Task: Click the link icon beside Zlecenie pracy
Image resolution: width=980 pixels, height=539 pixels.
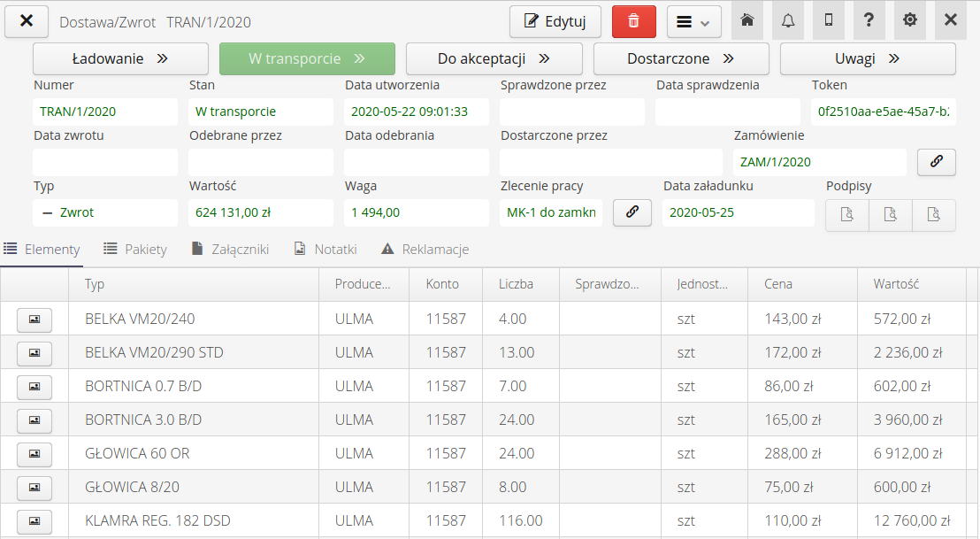Action: 632,212
